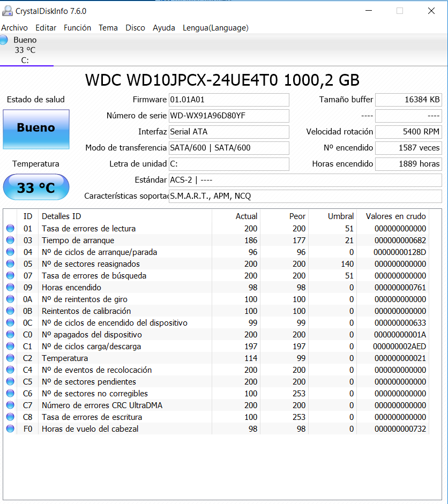Open the Ayuda menu
The image size is (448, 504).
point(163,28)
